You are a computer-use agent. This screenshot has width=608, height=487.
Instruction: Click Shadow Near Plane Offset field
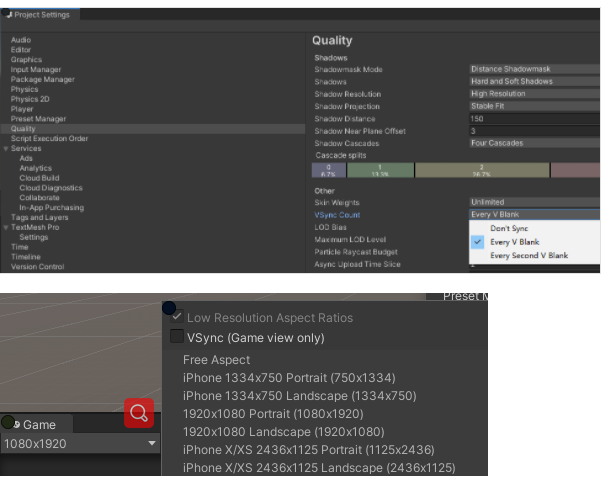(534, 131)
